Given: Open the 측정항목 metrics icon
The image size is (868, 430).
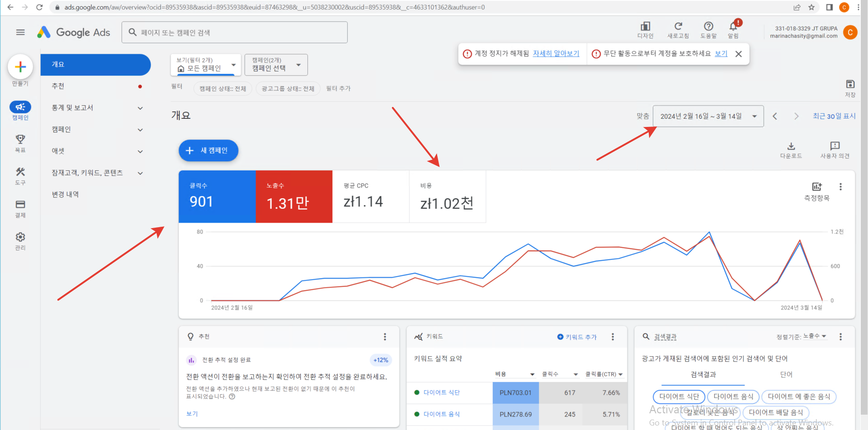Looking at the screenshot, I should pos(816,187).
